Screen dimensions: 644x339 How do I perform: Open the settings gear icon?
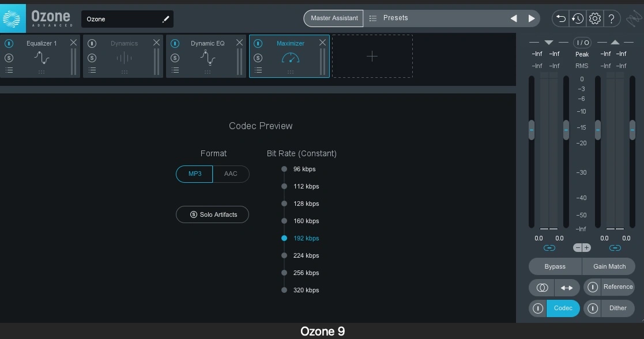point(594,18)
